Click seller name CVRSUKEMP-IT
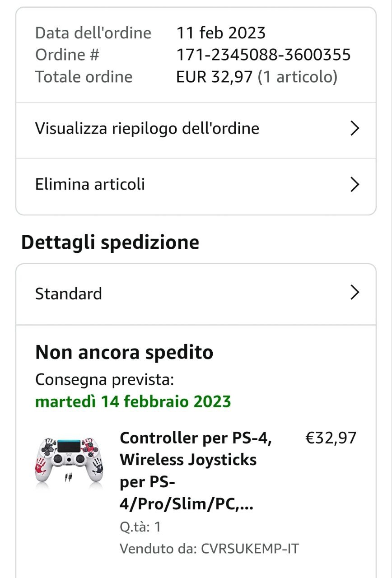This screenshot has height=578, width=392. (x=250, y=549)
